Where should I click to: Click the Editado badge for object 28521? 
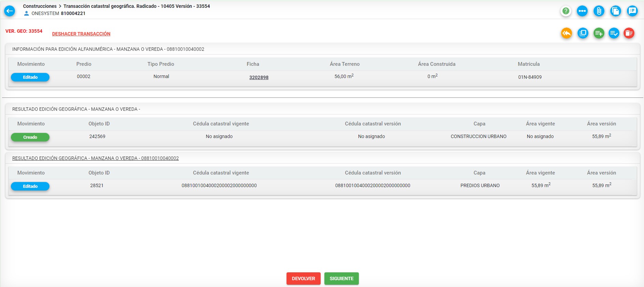pyautogui.click(x=30, y=186)
